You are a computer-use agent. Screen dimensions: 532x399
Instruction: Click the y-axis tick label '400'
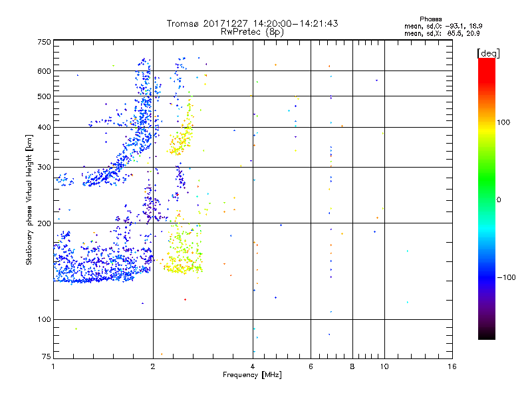click(44, 128)
